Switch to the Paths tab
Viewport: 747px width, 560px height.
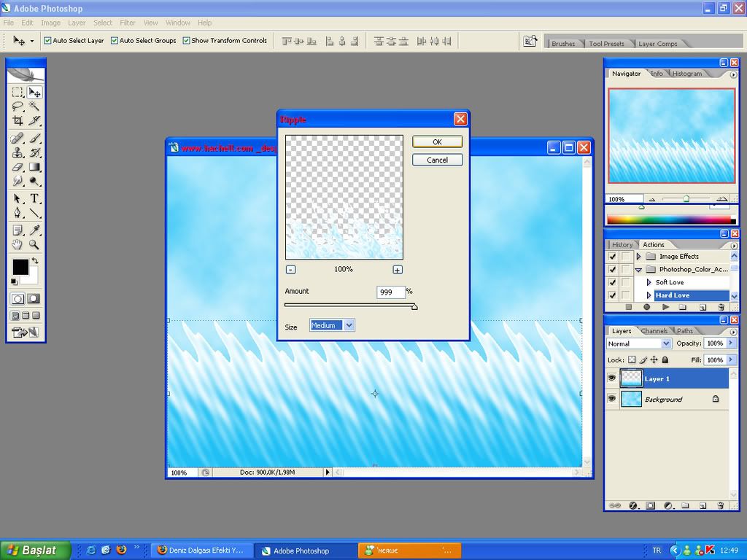684,330
